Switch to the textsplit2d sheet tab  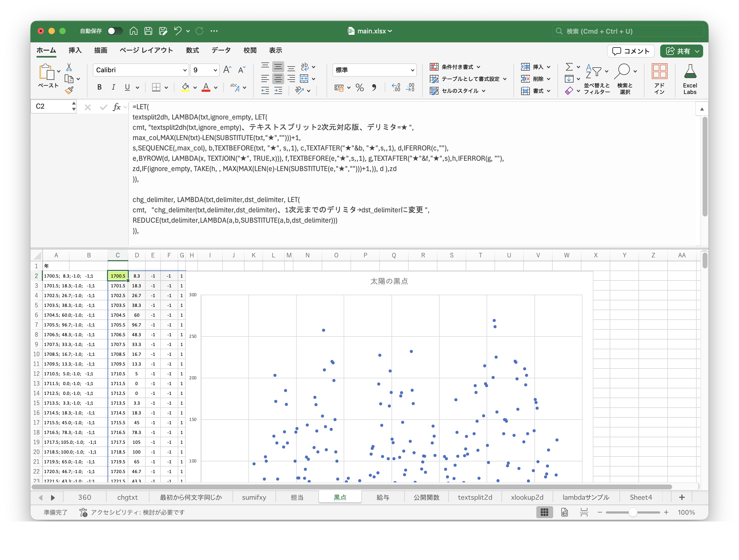tap(475, 497)
